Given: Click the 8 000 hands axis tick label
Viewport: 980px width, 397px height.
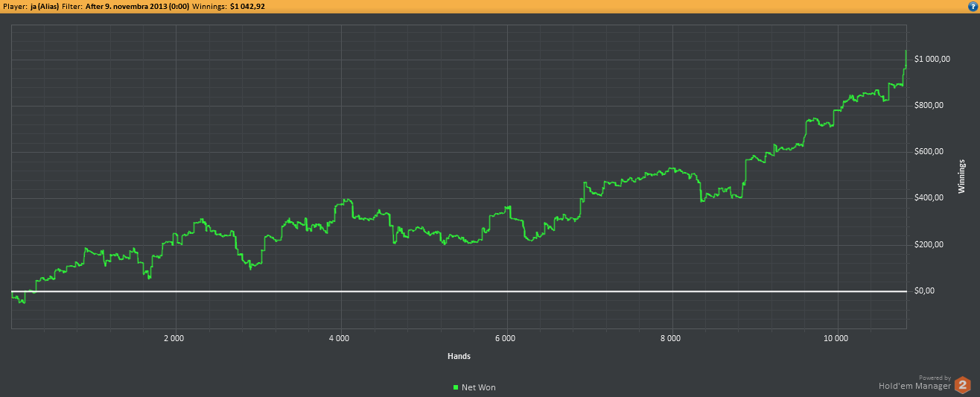Looking at the screenshot, I should [x=670, y=337].
